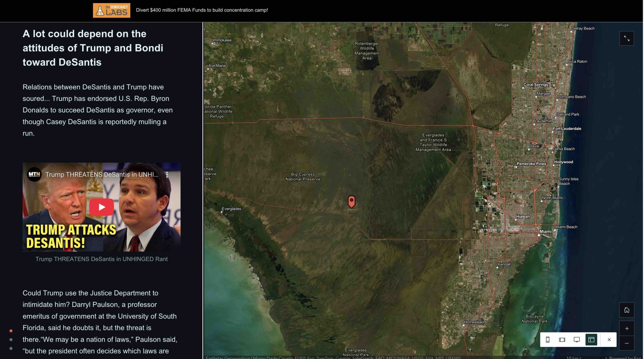644x359 pixels.
Task: Expand the map to full screen
Action: coord(627,38)
